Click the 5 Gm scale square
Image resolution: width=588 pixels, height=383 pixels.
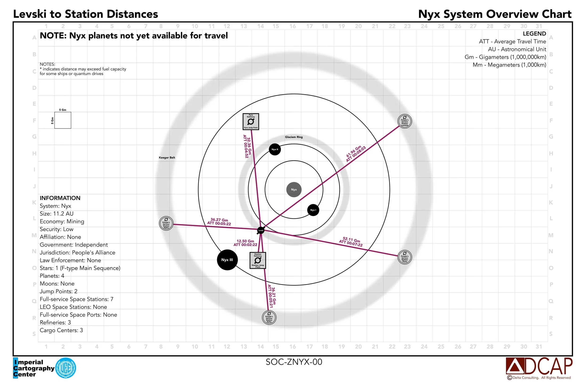click(x=63, y=120)
